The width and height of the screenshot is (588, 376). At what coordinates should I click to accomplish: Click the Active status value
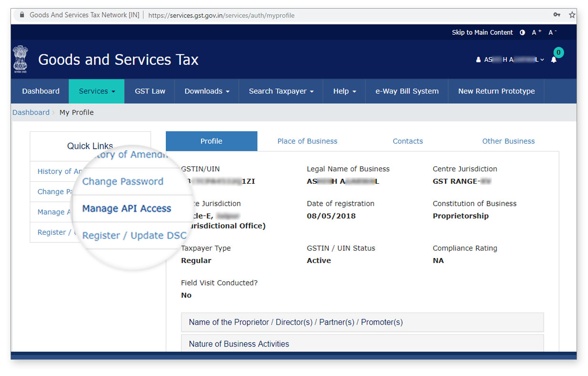point(319,261)
